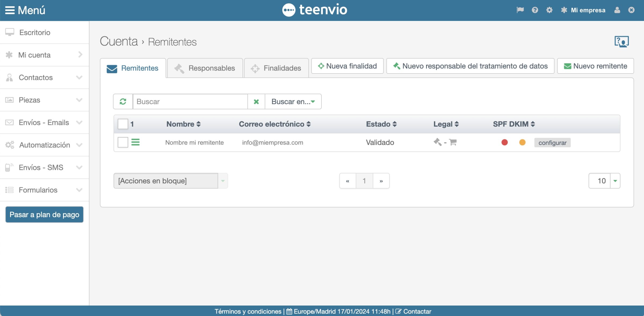This screenshot has height=316, width=644.
Task: Switch to the Finalidades tab
Action: [x=276, y=68]
